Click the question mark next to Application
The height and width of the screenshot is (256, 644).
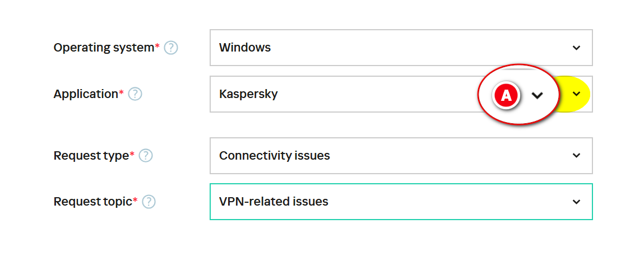pyautogui.click(x=135, y=94)
